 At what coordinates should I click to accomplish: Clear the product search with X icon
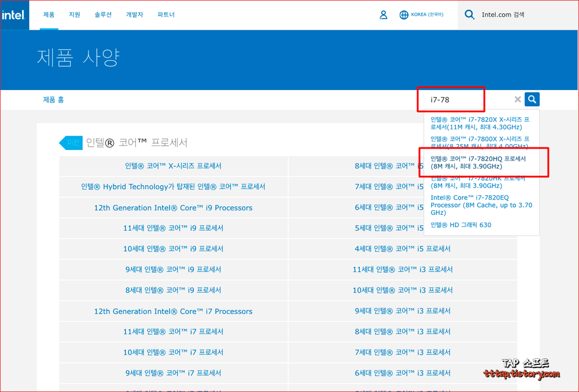(x=517, y=99)
